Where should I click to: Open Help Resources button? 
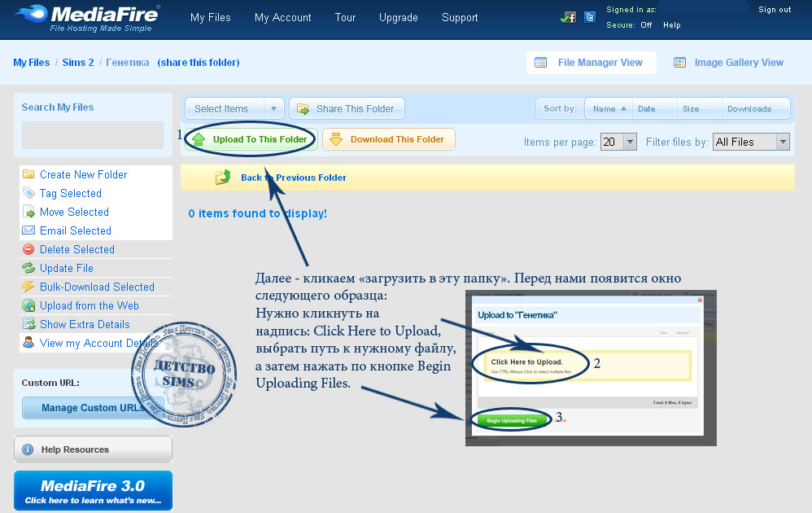[x=94, y=449]
